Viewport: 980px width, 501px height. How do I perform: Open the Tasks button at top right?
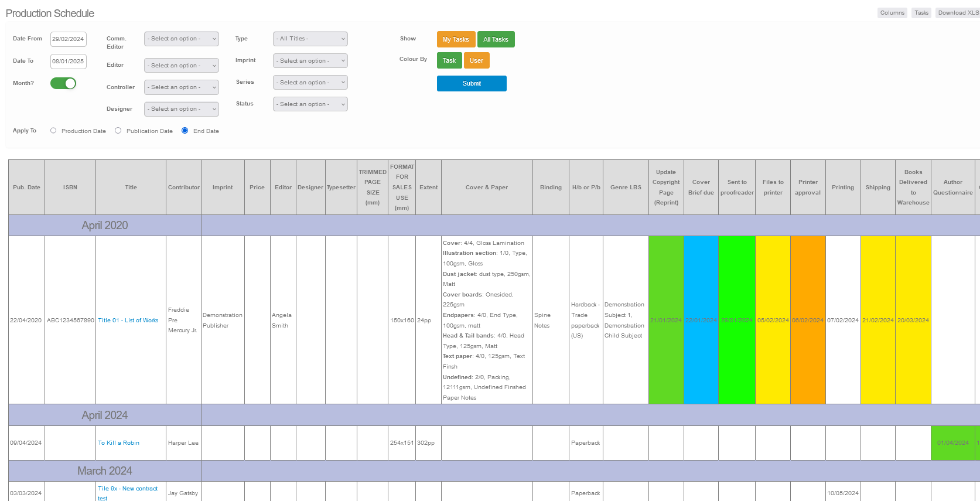coord(921,13)
